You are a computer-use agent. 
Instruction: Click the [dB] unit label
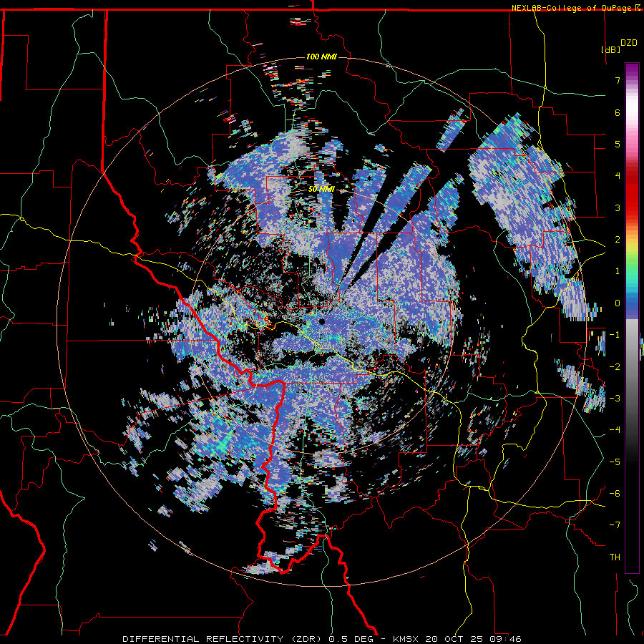pyautogui.click(x=610, y=49)
